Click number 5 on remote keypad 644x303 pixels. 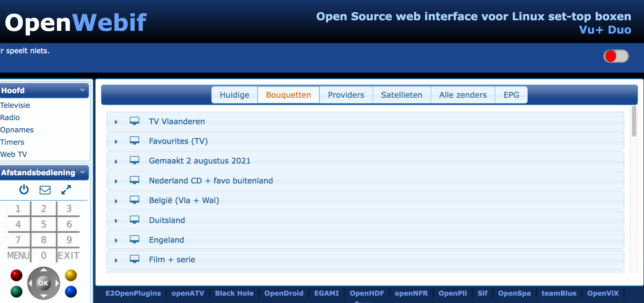(x=44, y=224)
